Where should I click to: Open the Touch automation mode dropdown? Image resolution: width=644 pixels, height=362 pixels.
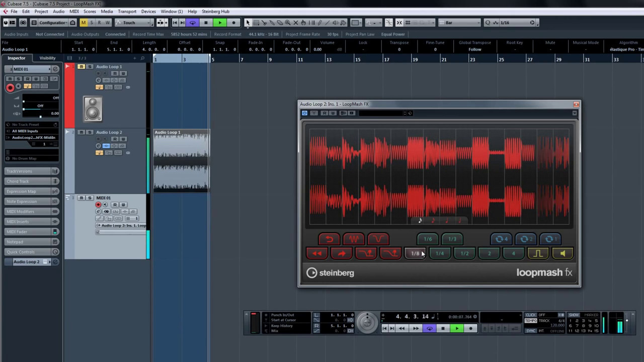[134, 23]
